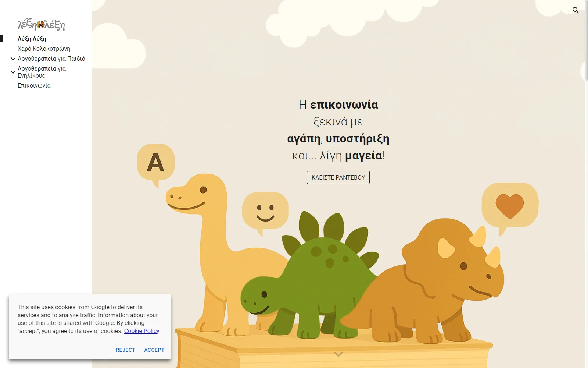Screen dimensions: 588x368
Task: Open the Λογοθεραπεία για Ενηλίκους page
Action: pos(42,72)
